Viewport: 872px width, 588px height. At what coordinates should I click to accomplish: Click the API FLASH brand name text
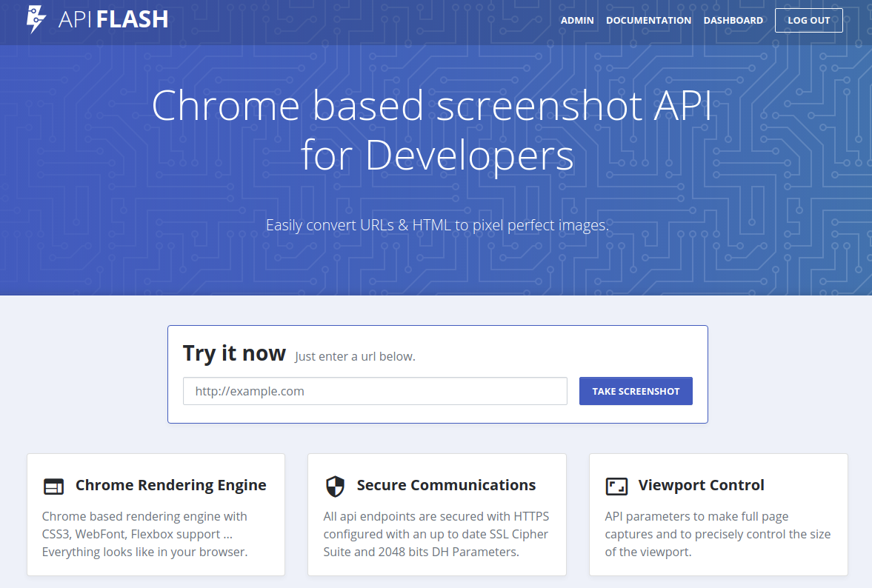(x=113, y=19)
